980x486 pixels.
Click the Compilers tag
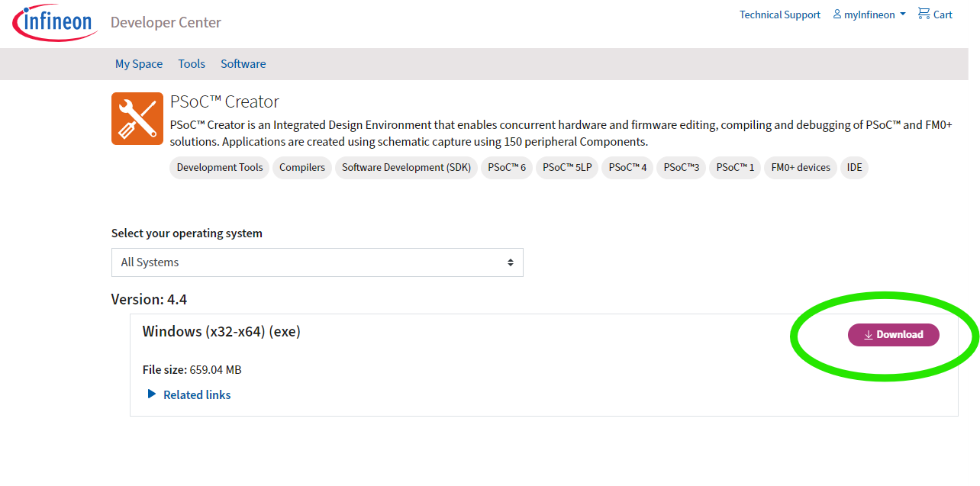(302, 168)
